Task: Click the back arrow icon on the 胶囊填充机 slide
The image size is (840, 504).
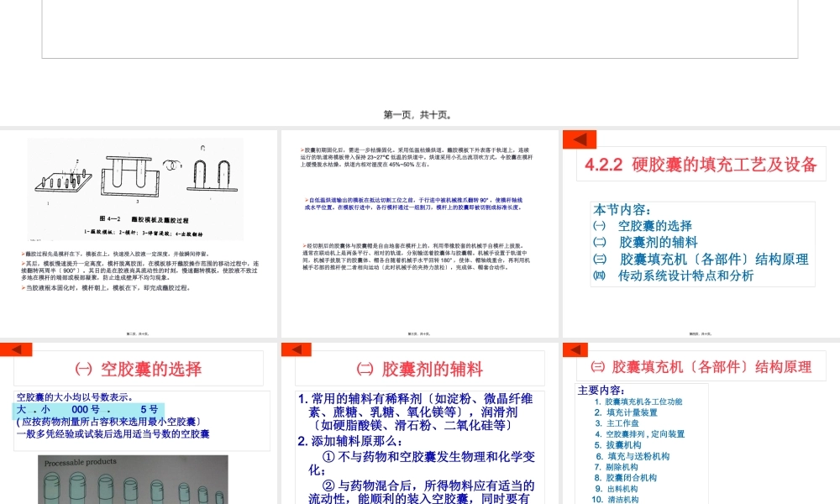Action: (x=577, y=349)
